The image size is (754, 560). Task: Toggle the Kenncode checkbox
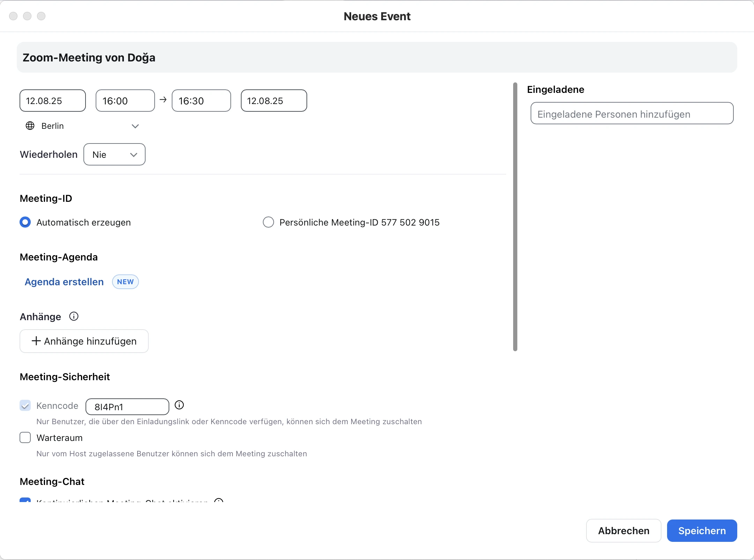(25, 405)
